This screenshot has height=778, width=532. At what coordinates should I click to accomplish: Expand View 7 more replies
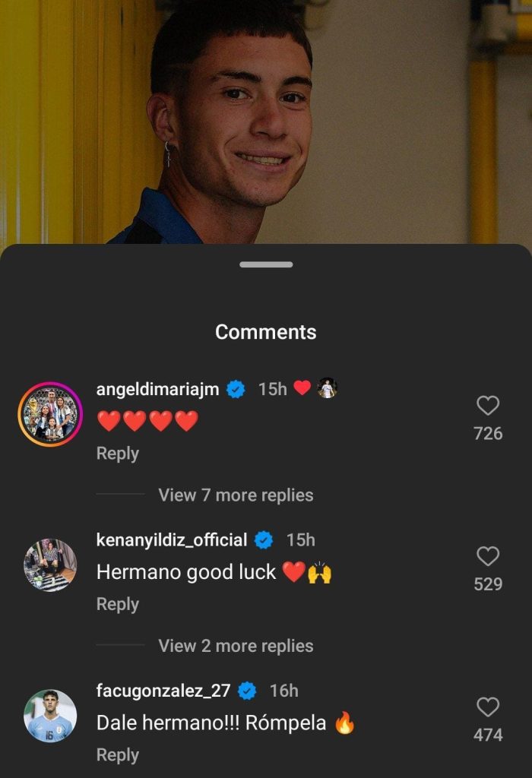[x=236, y=495]
